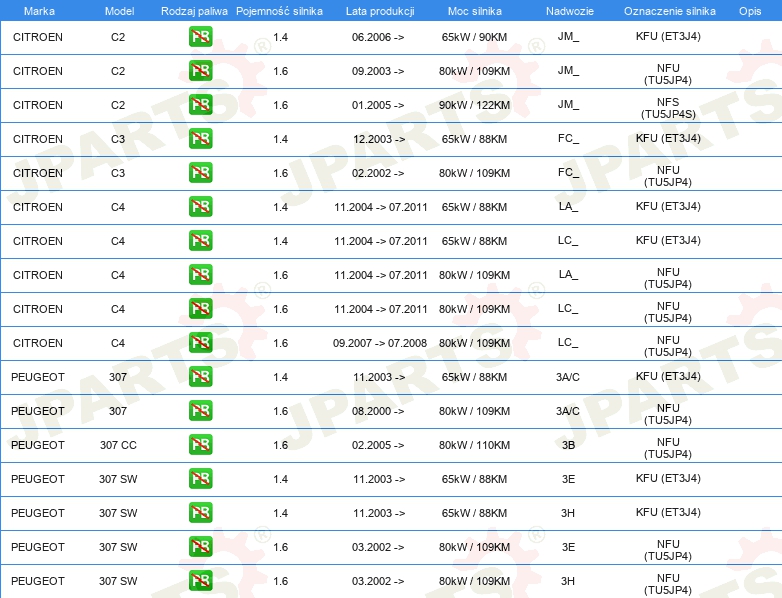Select the date range '09.2007 -> 07.2008'
Image resolution: width=782 pixels, height=598 pixels.
(x=380, y=343)
